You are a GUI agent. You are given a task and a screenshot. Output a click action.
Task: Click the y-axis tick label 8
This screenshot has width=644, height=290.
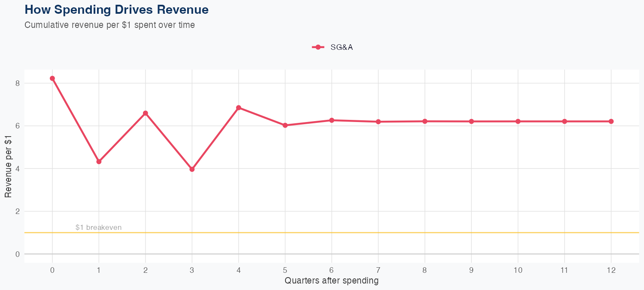pos(18,83)
